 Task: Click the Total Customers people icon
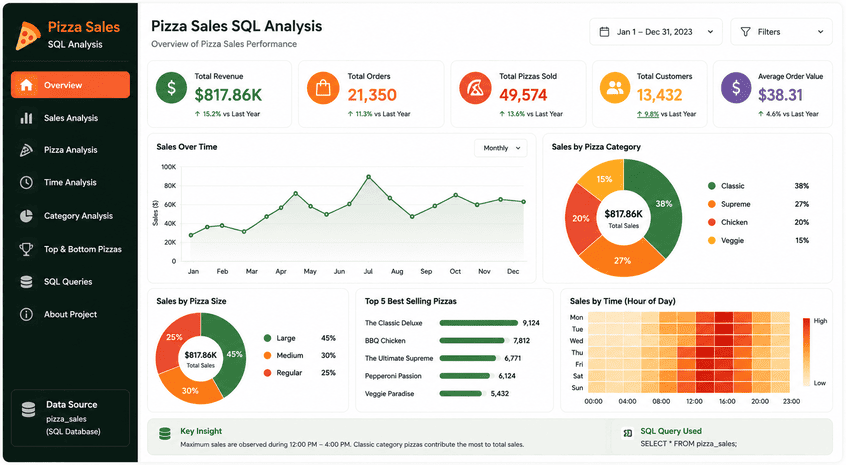point(615,87)
